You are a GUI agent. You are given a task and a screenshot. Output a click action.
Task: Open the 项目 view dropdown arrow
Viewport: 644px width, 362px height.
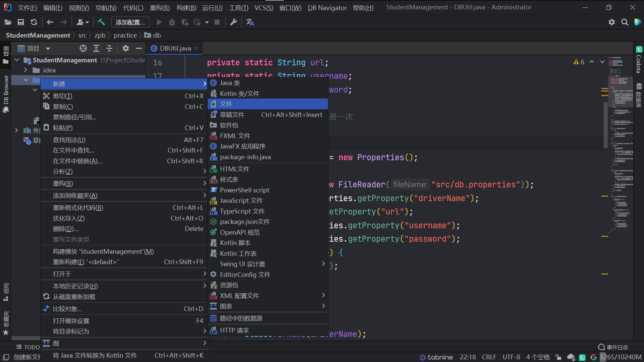click(48, 49)
